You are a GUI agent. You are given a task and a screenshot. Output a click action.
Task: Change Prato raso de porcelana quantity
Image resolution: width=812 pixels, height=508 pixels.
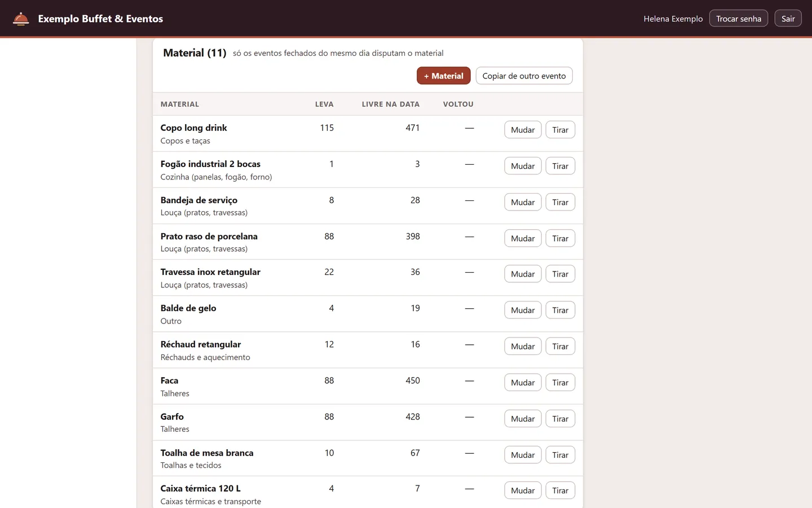click(x=523, y=238)
